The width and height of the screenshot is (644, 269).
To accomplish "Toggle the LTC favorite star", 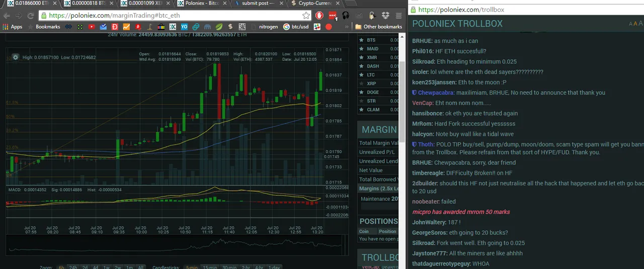I will coord(361,75).
